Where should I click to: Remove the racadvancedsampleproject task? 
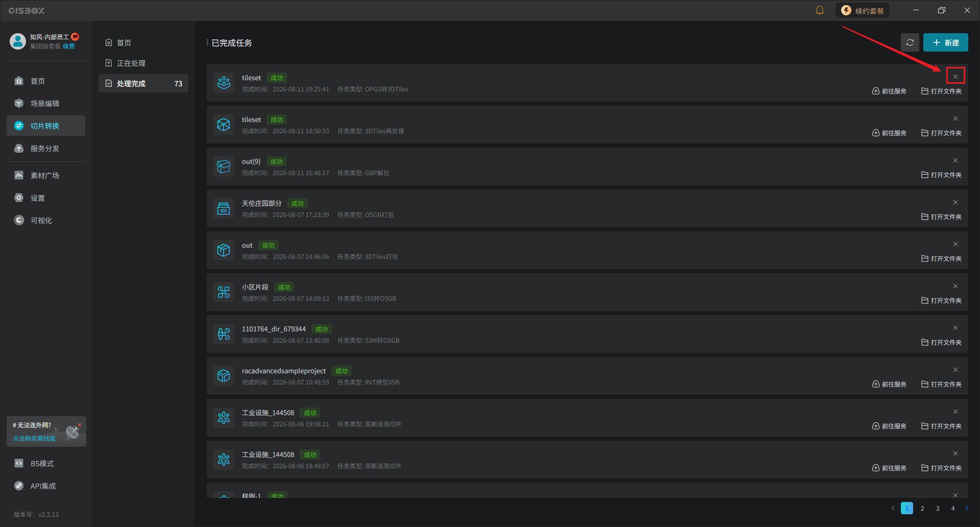click(955, 370)
